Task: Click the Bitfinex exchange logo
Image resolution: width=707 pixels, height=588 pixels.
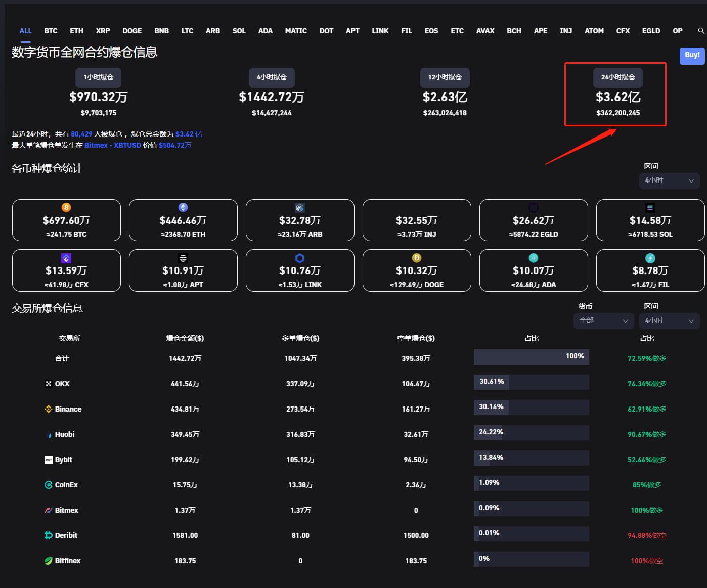Action: (49, 561)
